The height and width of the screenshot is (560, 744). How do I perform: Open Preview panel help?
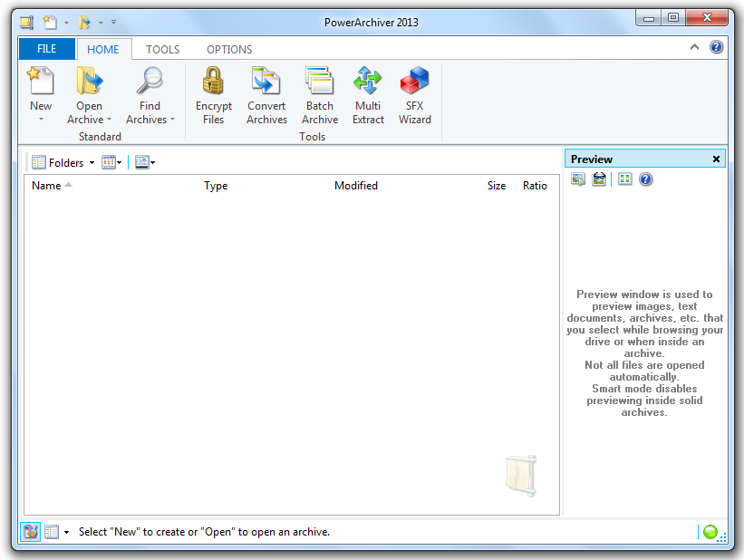tap(645, 179)
